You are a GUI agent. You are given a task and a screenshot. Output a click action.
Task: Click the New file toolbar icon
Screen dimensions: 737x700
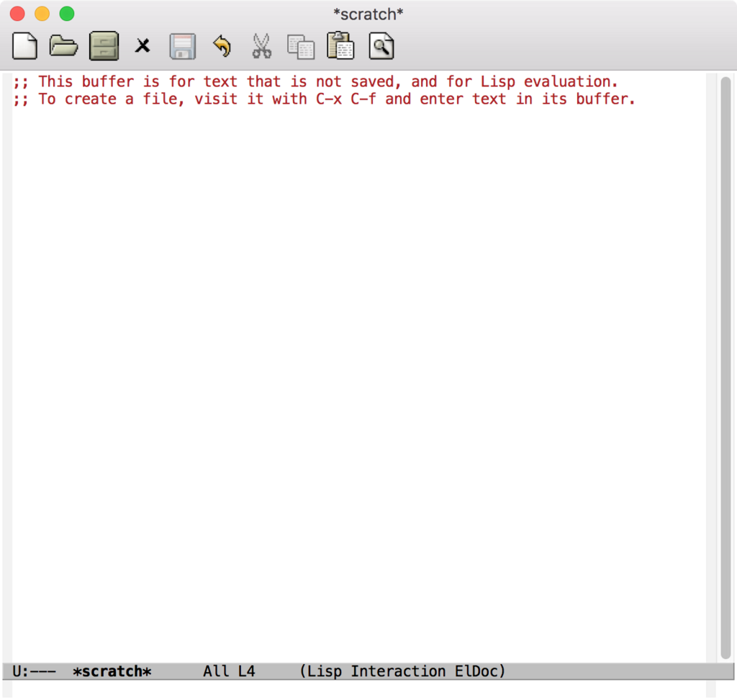pos(24,46)
